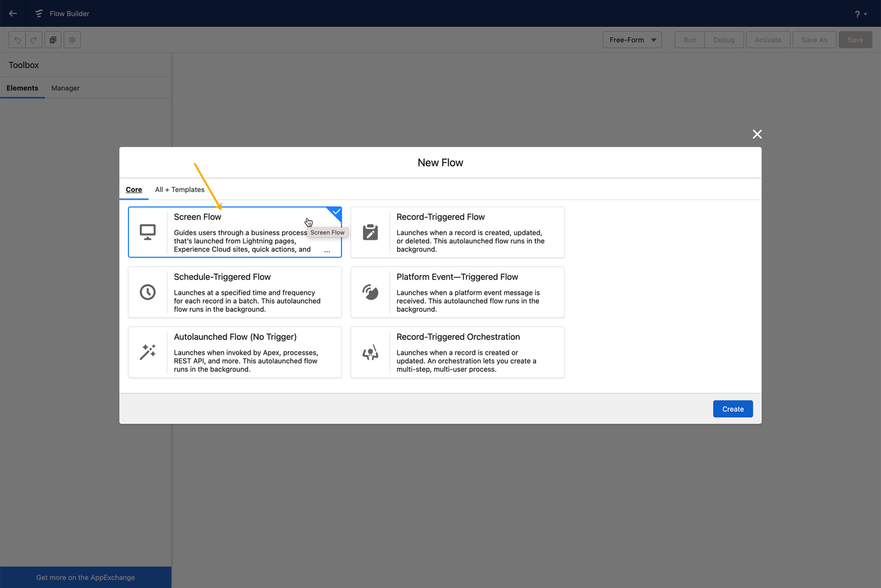The height and width of the screenshot is (588, 881).
Task: Click the Create button
Action: 733,409
